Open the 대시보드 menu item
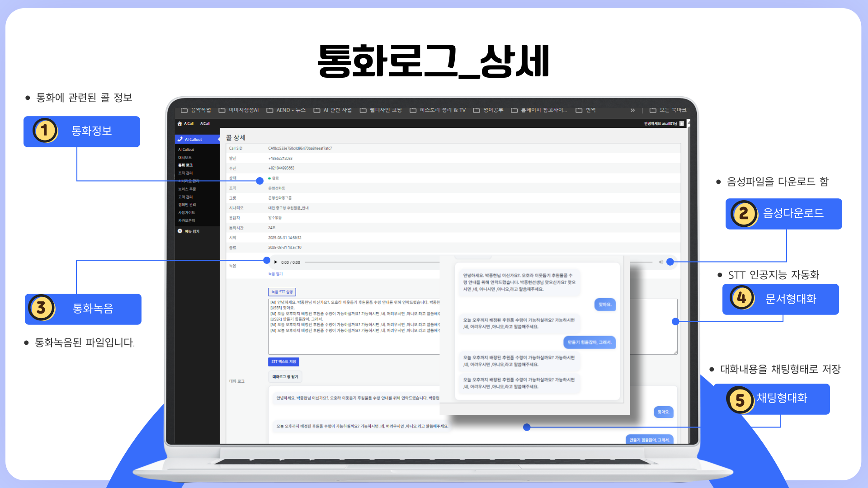This screenshot has width=868, height=488. click(x=185, y=157)
